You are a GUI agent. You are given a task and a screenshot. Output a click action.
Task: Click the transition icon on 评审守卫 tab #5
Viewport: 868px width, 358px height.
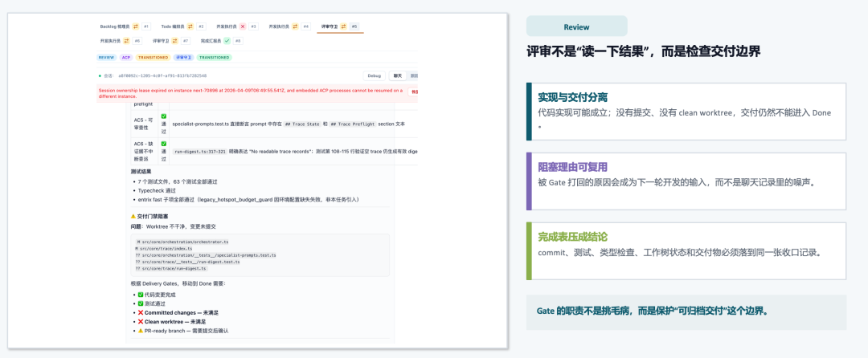(343, 26)
